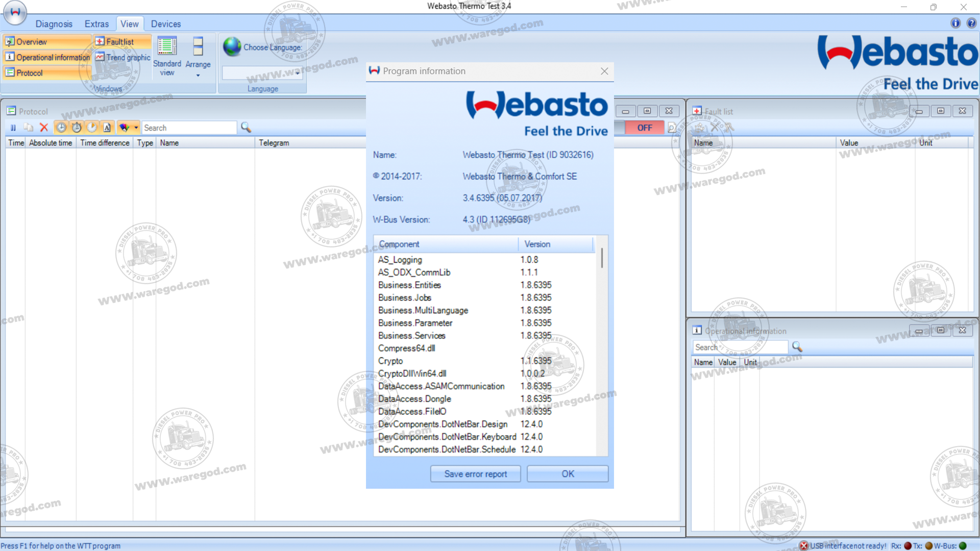Click the globe Choose Language icon
The image size is (980, 551).
232,47
